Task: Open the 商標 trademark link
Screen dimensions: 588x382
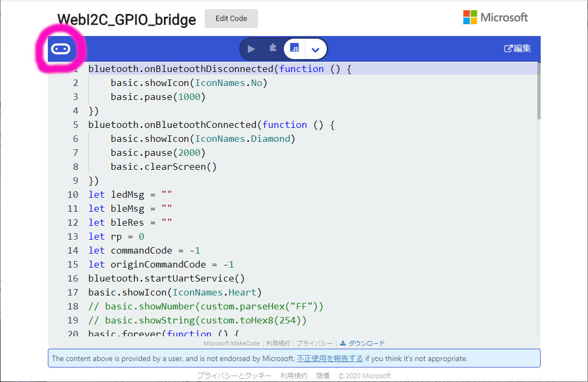Action: 322,376
